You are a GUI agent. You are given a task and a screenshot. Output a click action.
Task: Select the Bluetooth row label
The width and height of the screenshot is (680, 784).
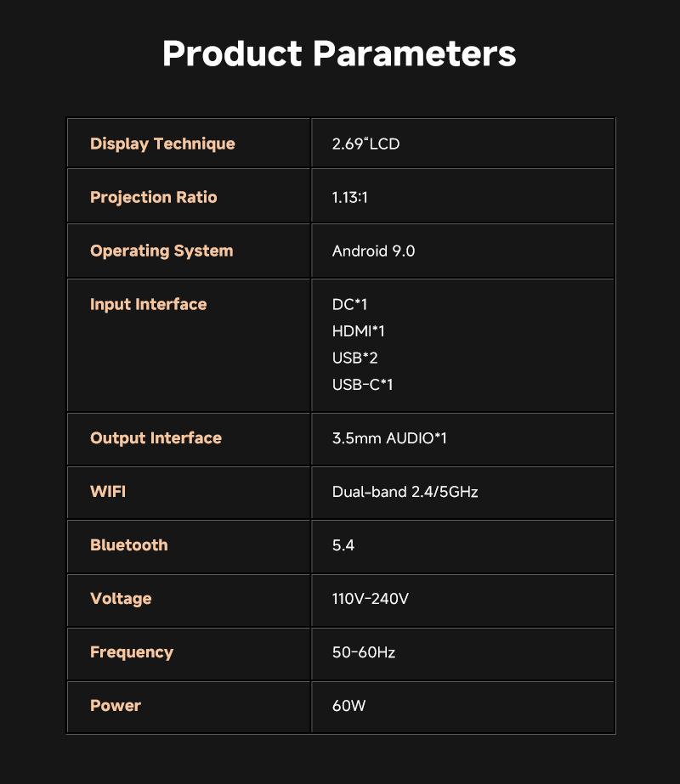129,545
